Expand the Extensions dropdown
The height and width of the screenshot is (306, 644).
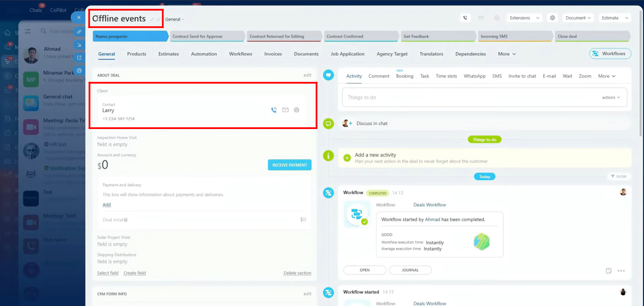coord(524,18)
